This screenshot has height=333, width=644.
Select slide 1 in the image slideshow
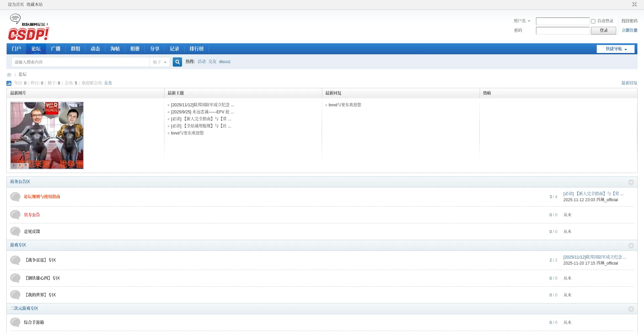pyautogui.click(x=13, y=165)
